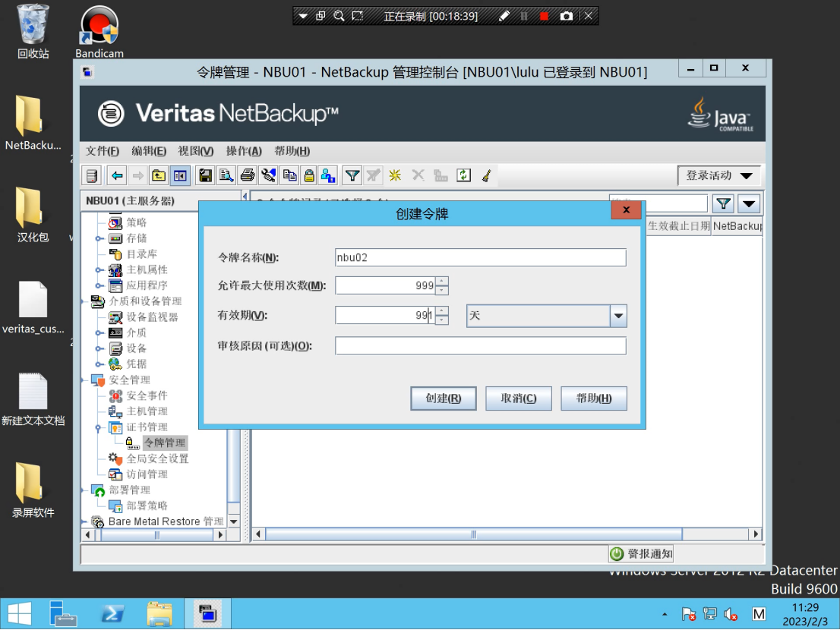Select the back navigation arrow in the toolbar
Viewport: 840px width, 630px height.
click(117, 175)
